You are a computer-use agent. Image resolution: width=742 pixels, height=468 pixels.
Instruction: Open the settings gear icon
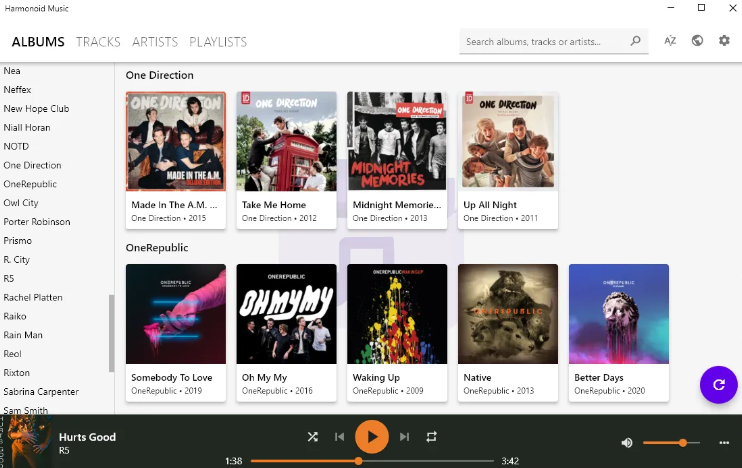tap(724, 41)
